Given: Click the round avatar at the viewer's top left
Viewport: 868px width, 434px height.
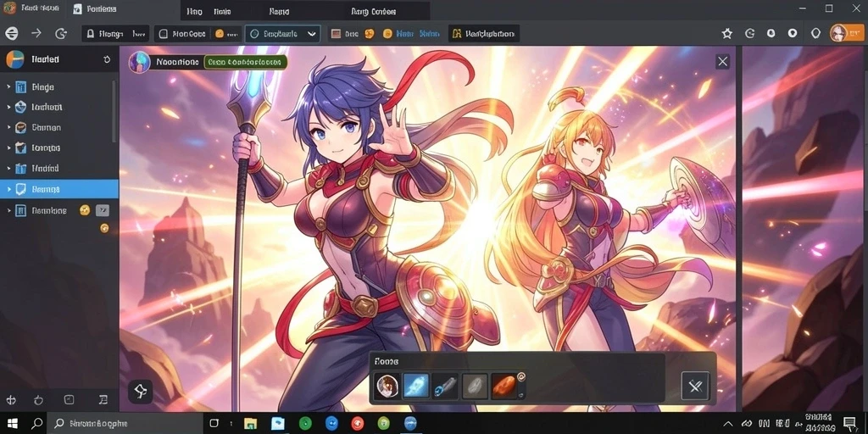Looking at the screenshot, I should click(139, 62).
